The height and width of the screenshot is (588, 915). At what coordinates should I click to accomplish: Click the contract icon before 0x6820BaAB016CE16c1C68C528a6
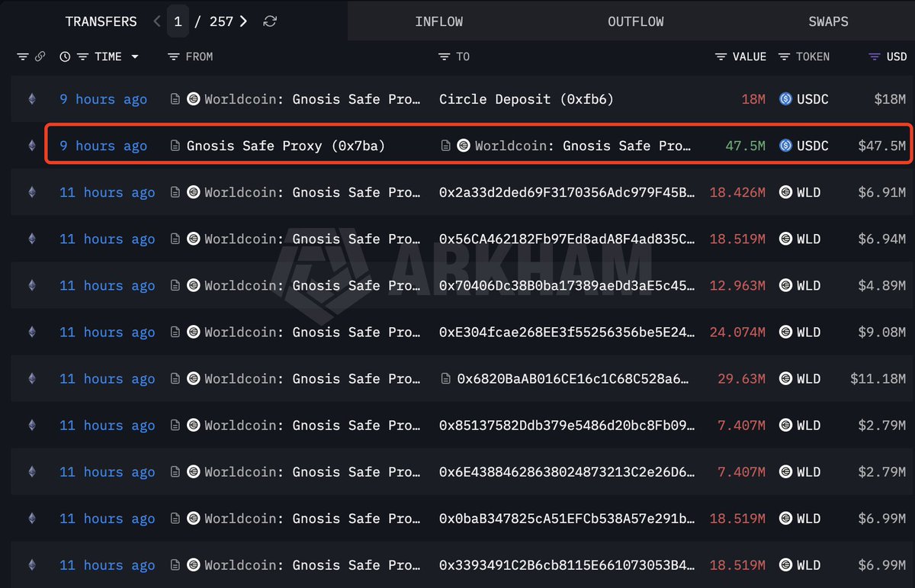coord(445,378)
